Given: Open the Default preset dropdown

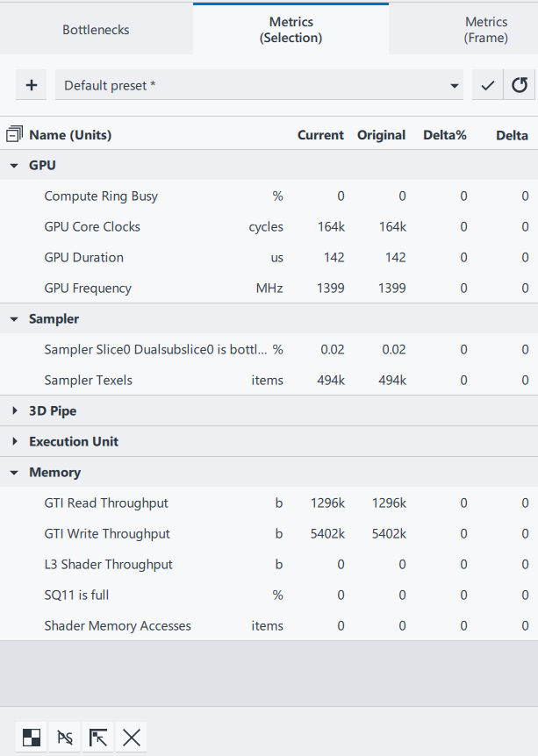Looking at the screenshot, I should coord(260,85).
